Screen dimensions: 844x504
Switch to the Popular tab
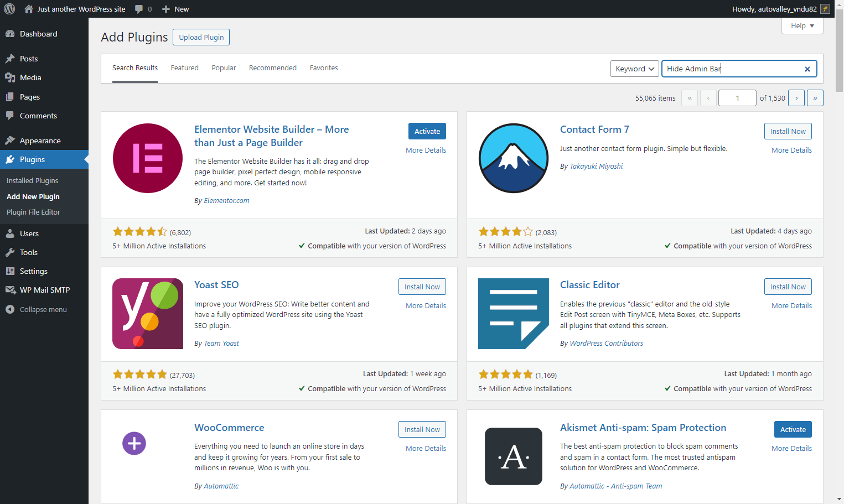(x=224, y=68)
